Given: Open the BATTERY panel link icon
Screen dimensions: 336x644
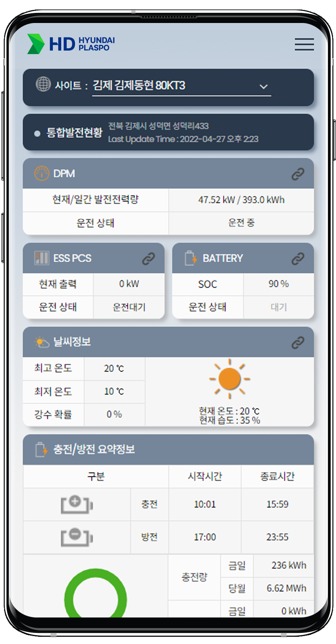Looking at the screenshot, I should (298, 259).
